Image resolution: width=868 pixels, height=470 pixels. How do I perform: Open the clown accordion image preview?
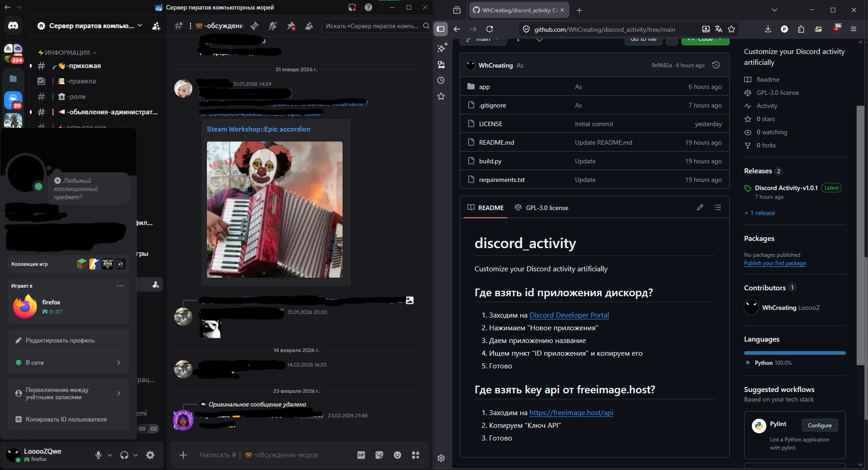(275, 210)
